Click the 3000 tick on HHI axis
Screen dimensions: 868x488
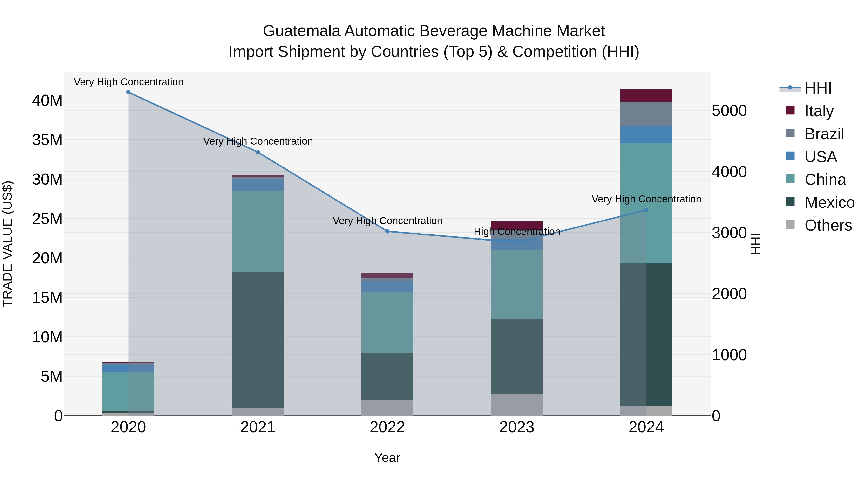[x=729, y=233]
